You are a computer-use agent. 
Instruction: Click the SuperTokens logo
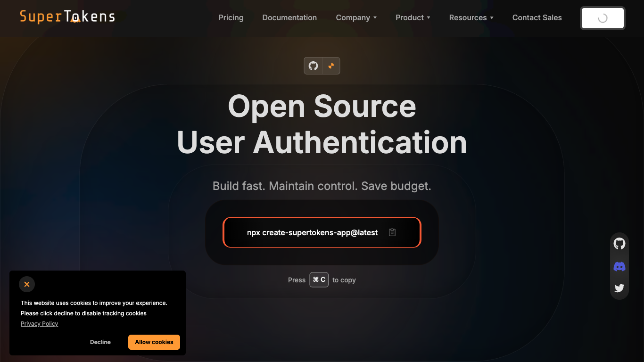[67, 17]
